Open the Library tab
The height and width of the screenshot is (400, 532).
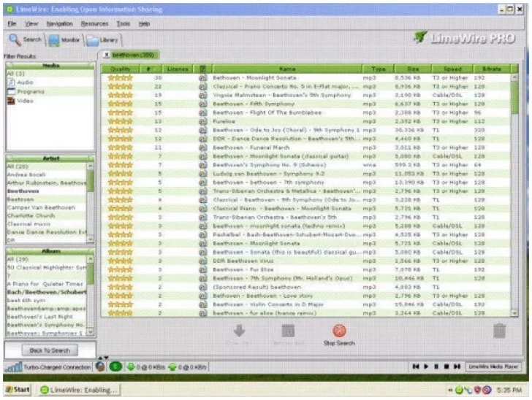point(102,40)
